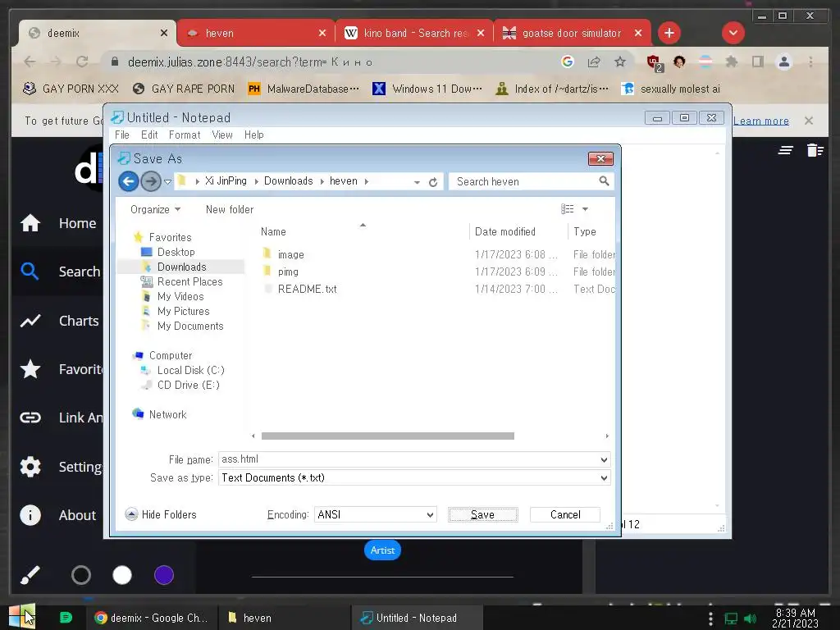Click the Learn more link in Chrome

[x=760, y=121]
